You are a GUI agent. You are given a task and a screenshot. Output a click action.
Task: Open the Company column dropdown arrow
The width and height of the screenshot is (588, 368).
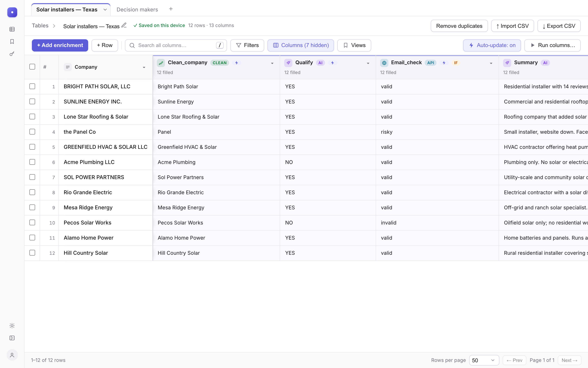click(144, 67)
